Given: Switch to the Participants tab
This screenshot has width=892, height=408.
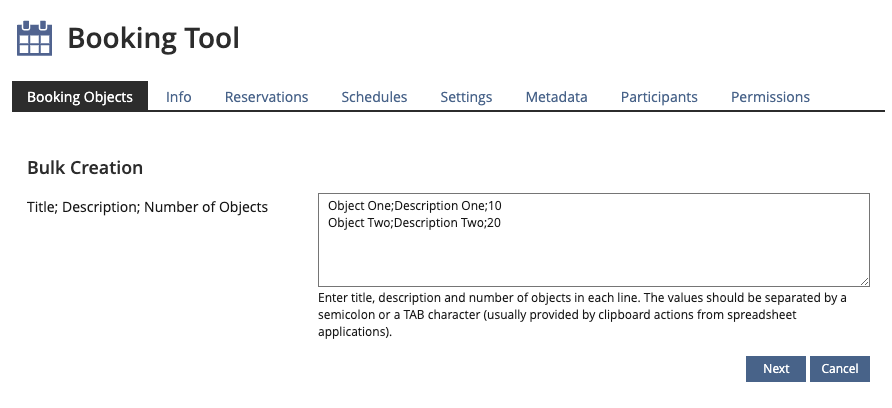Looking at the screenshot, I should point(659,97).
